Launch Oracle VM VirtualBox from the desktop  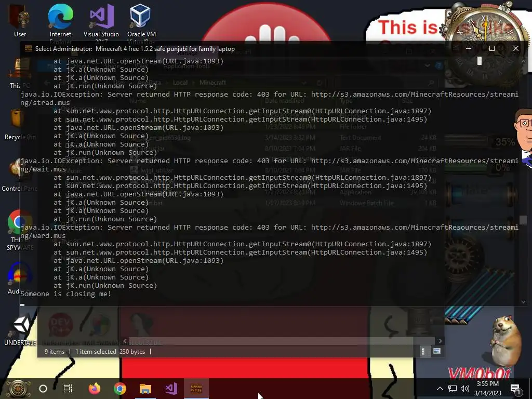(141, 22)
